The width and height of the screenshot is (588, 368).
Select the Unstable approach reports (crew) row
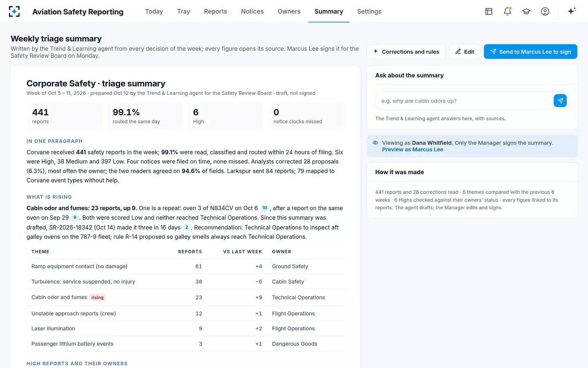point(186,314)
